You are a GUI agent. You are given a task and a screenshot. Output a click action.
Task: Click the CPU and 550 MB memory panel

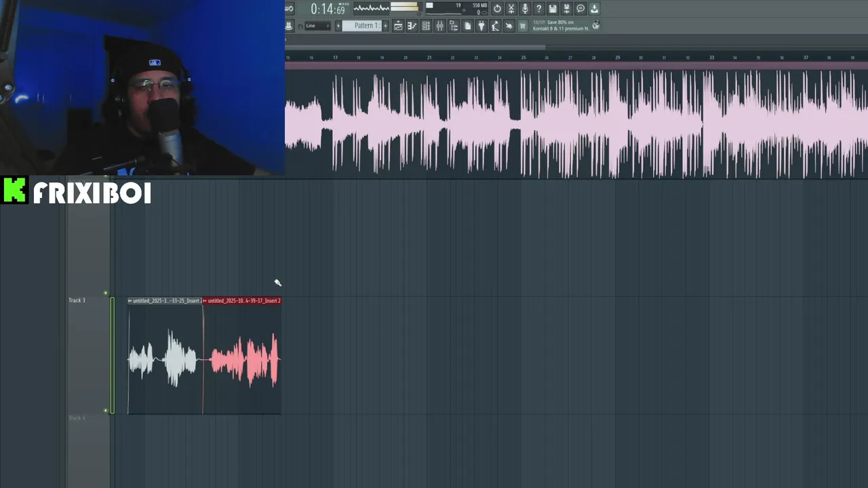tap(456, 9)
